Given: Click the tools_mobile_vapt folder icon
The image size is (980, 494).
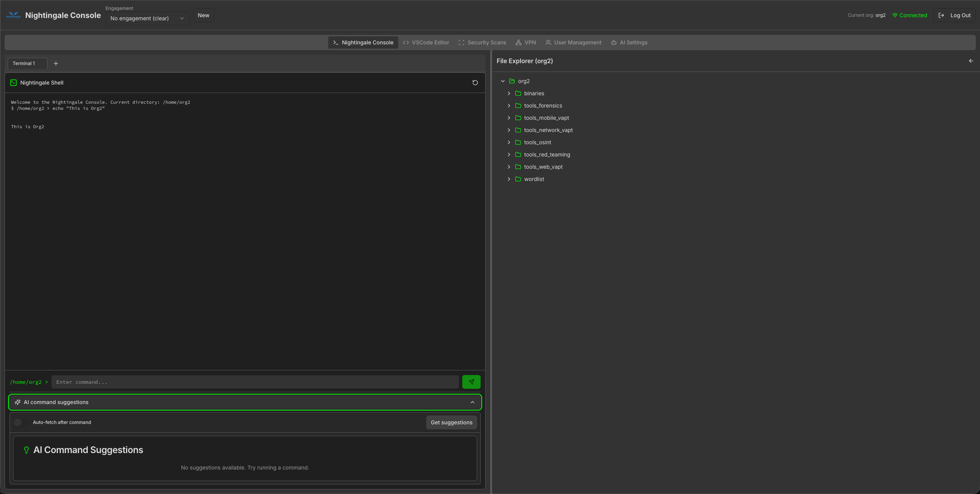Looking at the screenshot, I should pyautogui.click(x=518, y=118).
